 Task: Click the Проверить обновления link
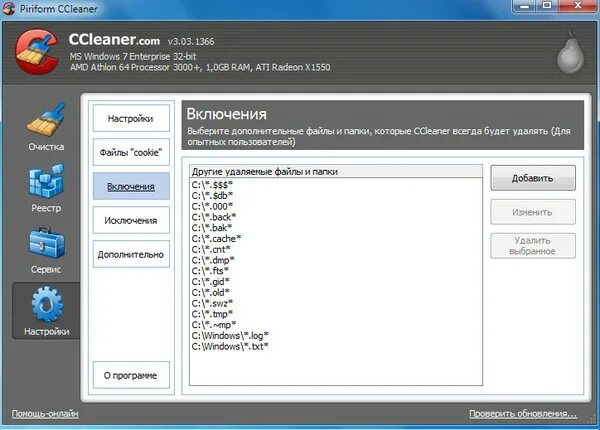tap(523, 414)
